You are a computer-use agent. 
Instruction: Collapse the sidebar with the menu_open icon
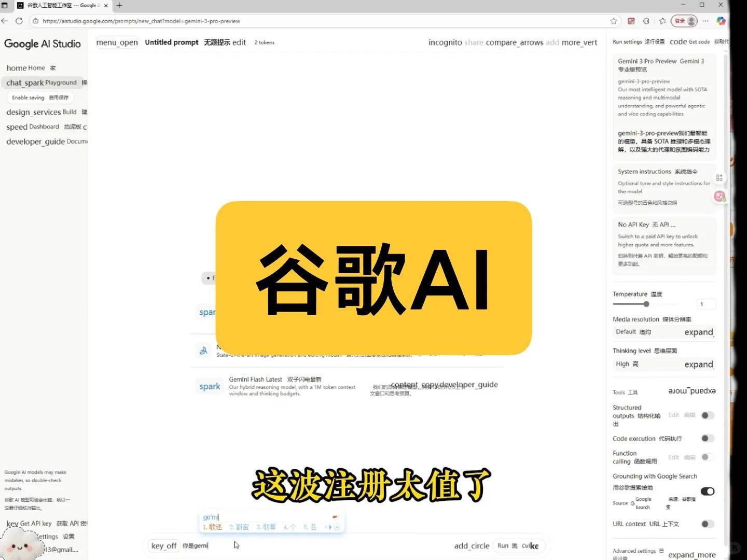[117, 43]
